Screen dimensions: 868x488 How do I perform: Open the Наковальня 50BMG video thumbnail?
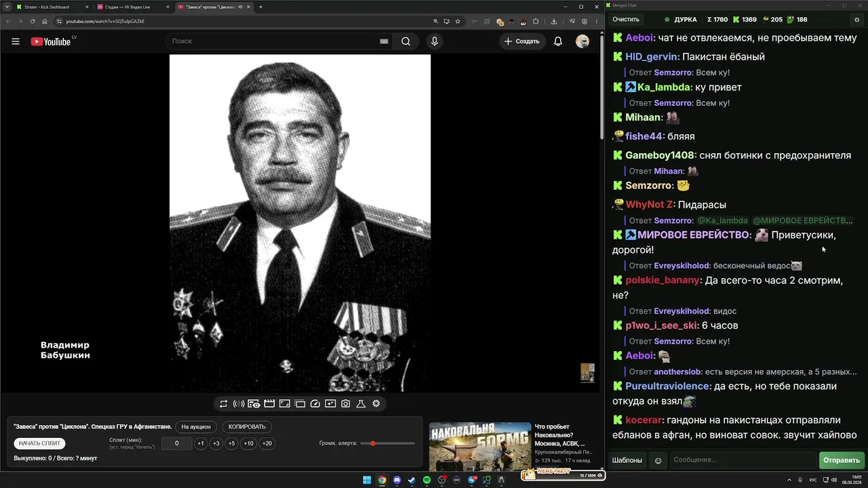click(480, 447)
